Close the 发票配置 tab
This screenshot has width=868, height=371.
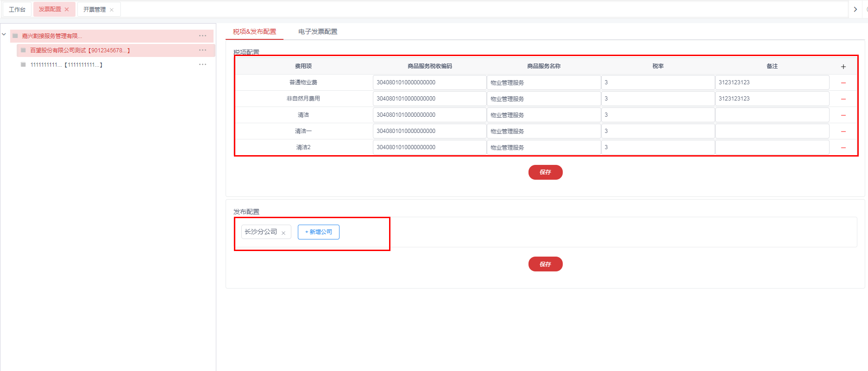point(67,9)
